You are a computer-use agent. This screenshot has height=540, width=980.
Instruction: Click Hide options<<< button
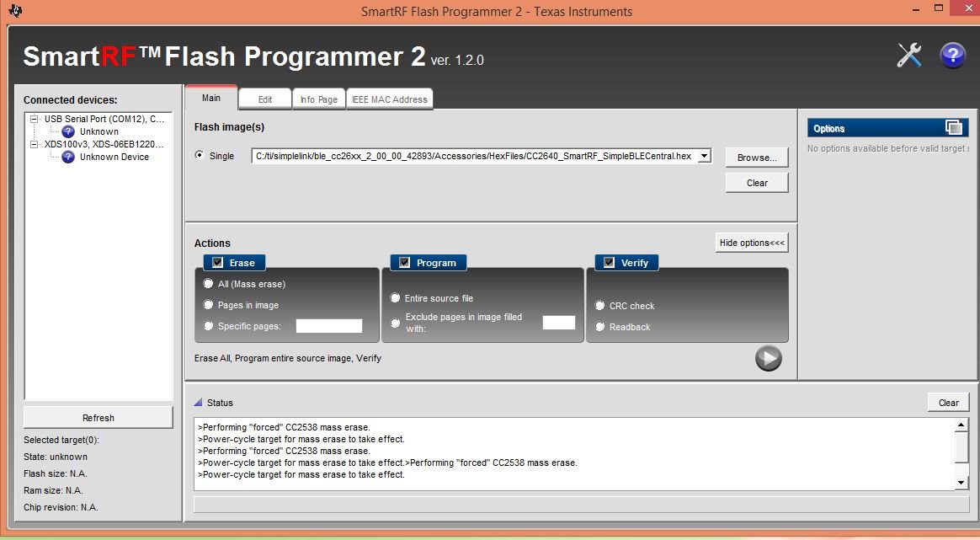click(x=752, y=243)
